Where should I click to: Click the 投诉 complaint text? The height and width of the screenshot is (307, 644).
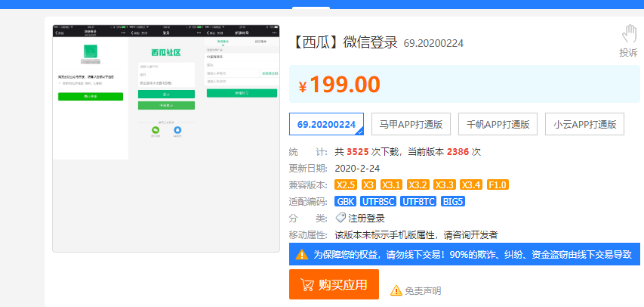pos(628,52)
